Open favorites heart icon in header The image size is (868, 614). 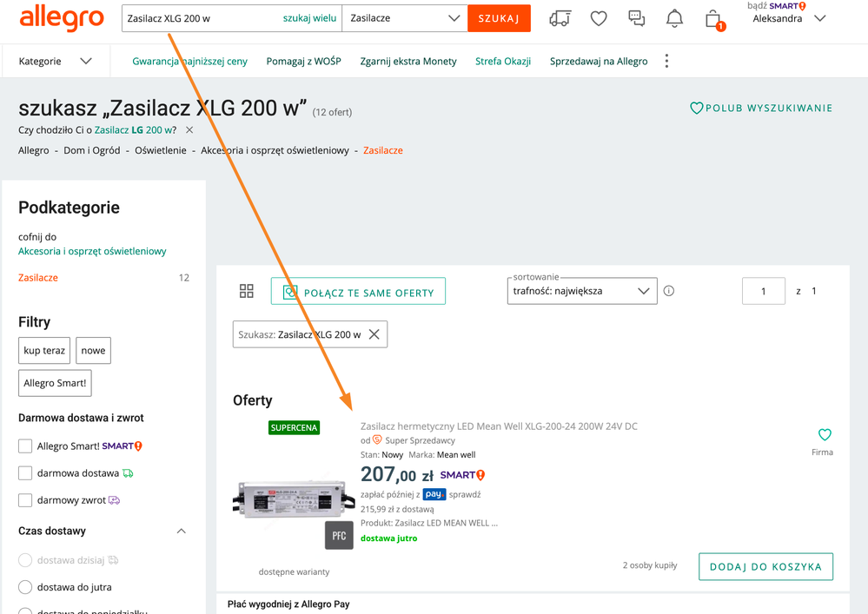[x=599, y=18]
